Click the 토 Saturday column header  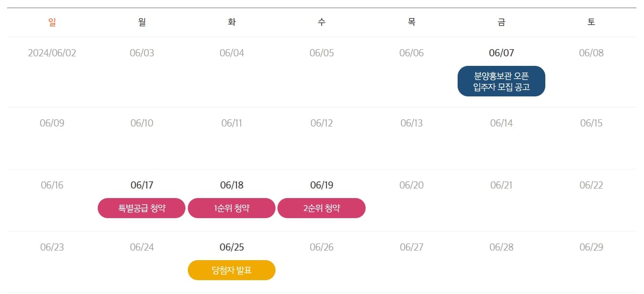click(x=591, y=22)
